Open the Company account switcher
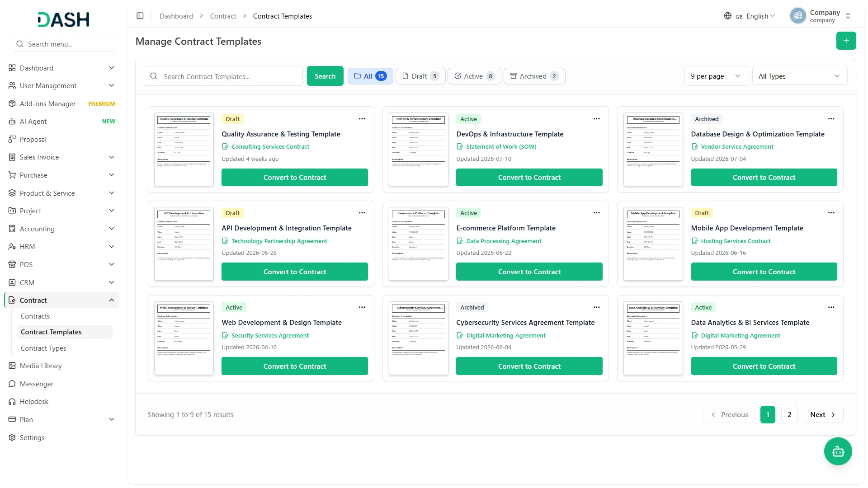 click(x=821, y=16)
